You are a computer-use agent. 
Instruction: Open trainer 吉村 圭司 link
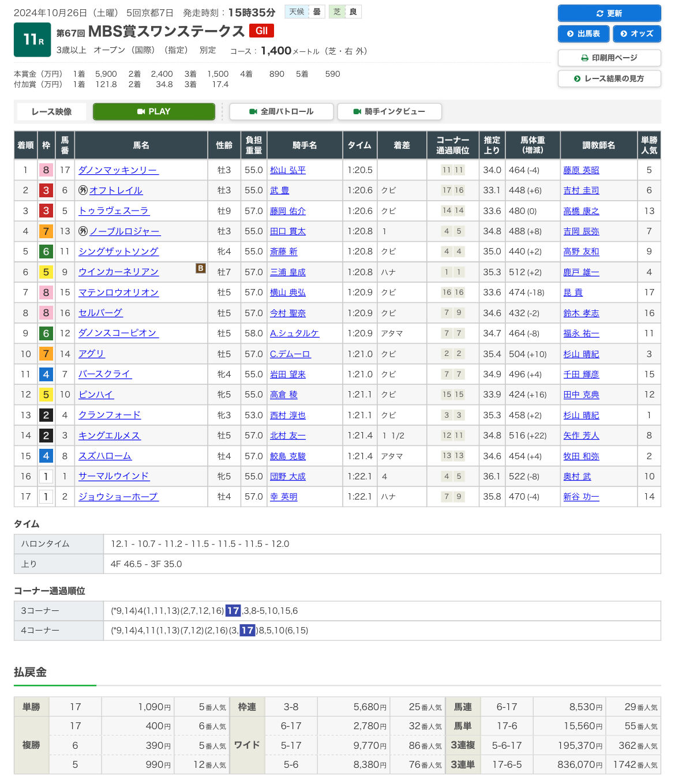[x=582, y=190]
